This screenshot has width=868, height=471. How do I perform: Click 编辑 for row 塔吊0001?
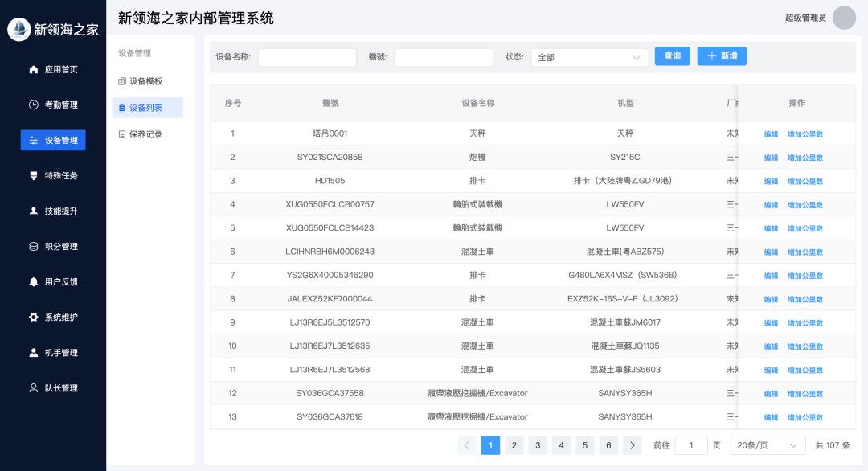tap(771, 134)
